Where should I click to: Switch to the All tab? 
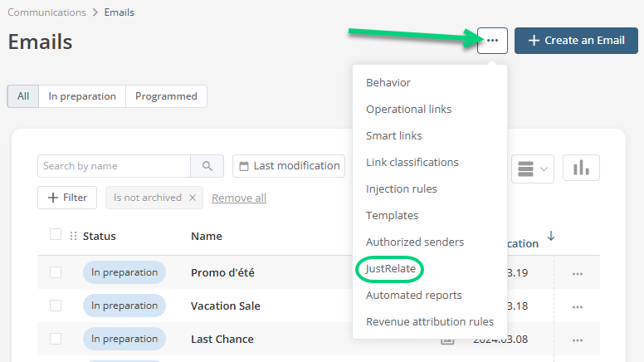(x=23, y=96)
